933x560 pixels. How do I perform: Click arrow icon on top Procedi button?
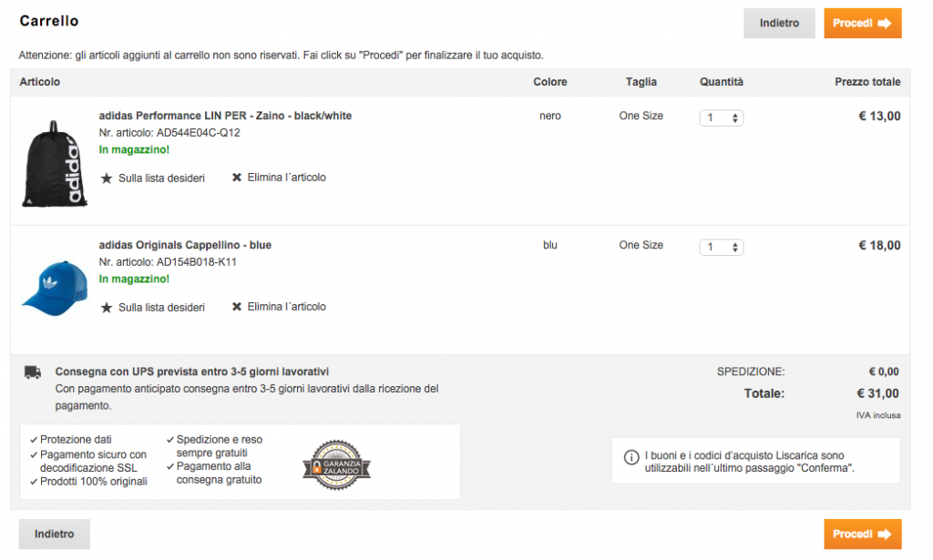pos(884,24)
